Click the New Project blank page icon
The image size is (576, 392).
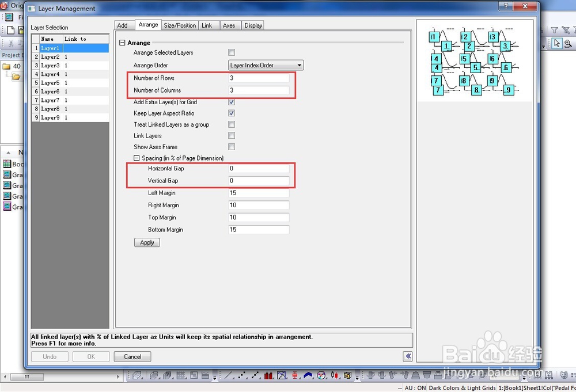tap(10, 30)
